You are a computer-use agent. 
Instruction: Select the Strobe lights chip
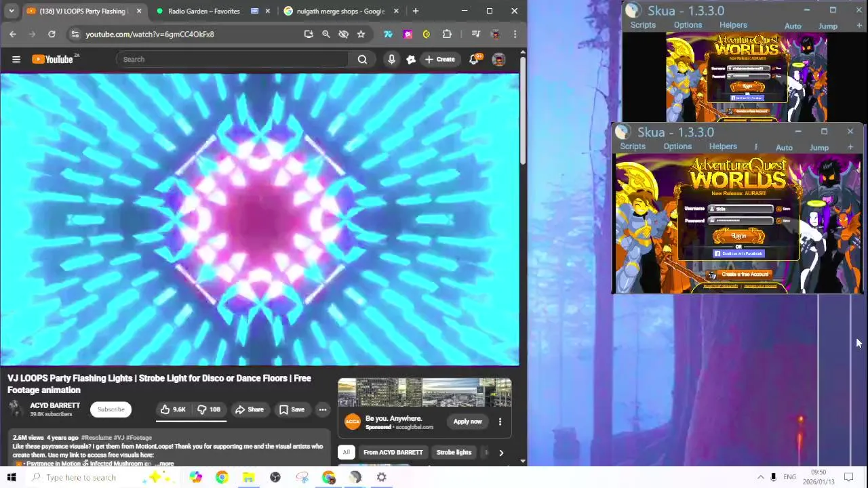tap(454, 452)
